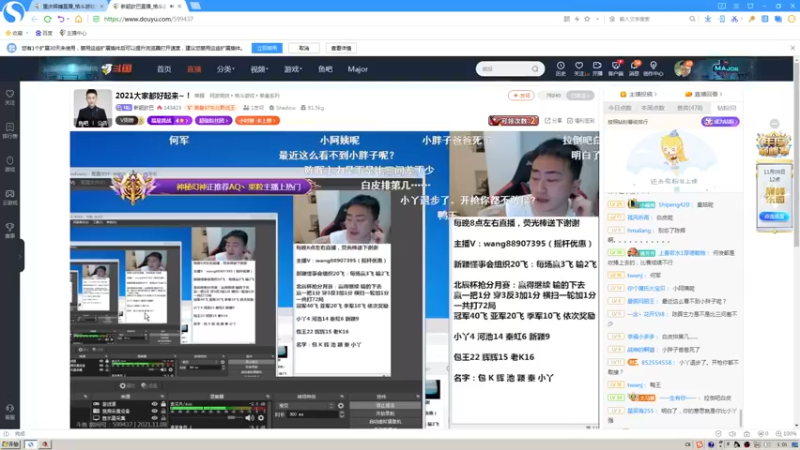
Task: Expand the 游戏 games menu
Action: click(x=293, y=69)
